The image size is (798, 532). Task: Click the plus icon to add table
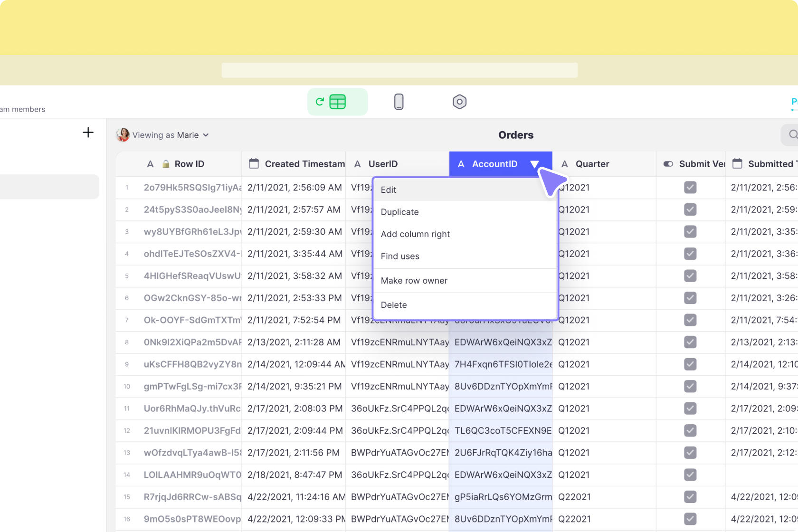click(88, 133)
